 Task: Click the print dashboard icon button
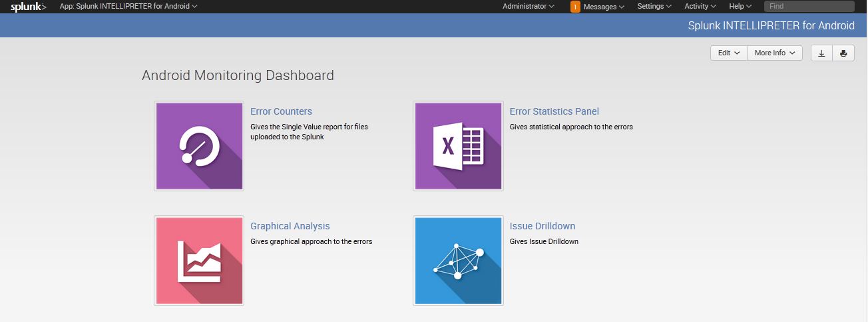tap(843, 53)
